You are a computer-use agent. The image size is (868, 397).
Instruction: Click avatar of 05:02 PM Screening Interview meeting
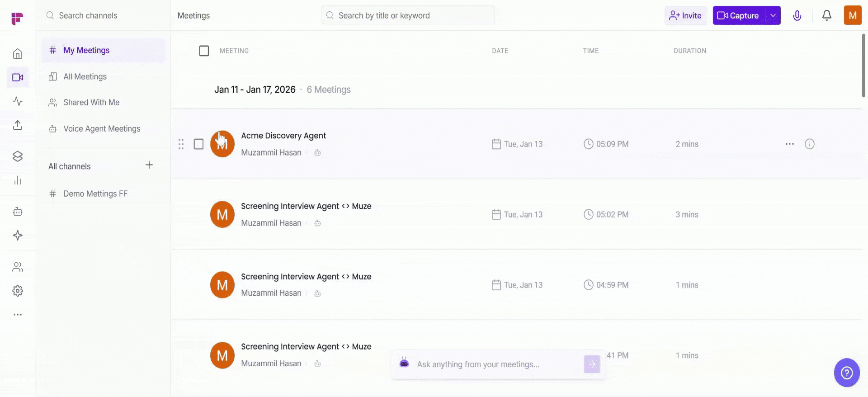pos(222,214)
